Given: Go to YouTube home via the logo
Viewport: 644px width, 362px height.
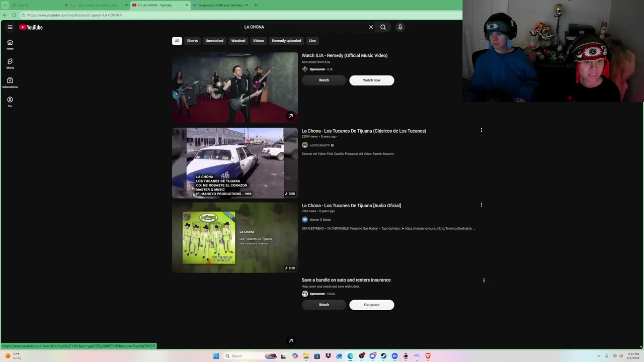Looking at the screenshot, I should pos(31,27).
